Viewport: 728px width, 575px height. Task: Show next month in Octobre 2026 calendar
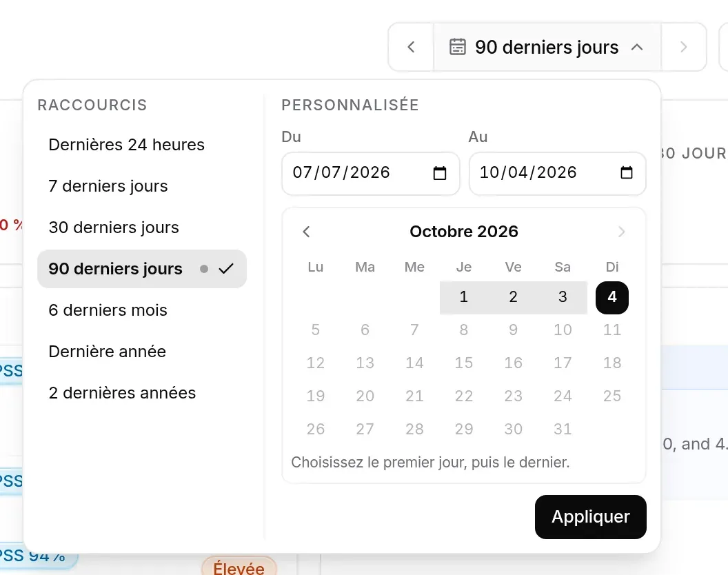[622, 232]
